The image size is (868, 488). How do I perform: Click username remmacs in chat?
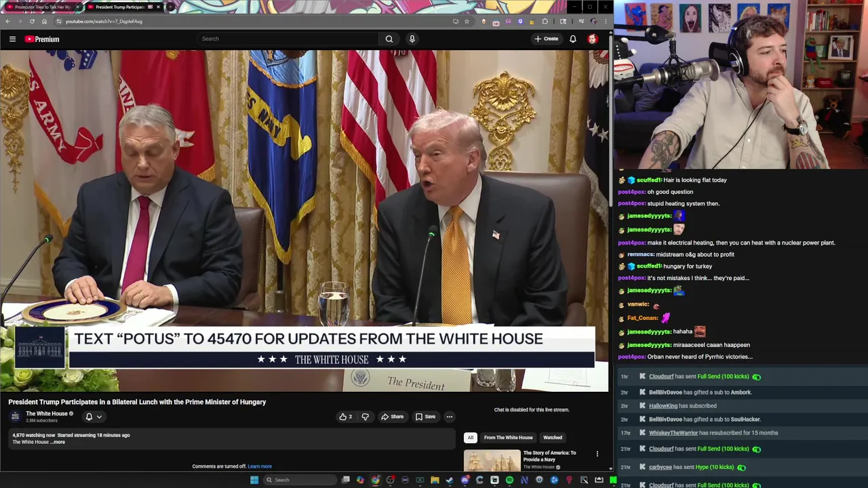[641, 255]
